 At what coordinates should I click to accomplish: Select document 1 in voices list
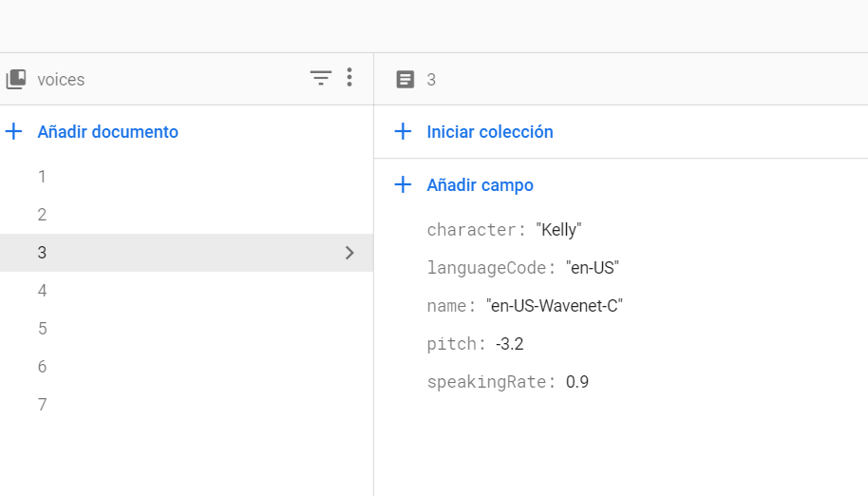tap(42, 177)
